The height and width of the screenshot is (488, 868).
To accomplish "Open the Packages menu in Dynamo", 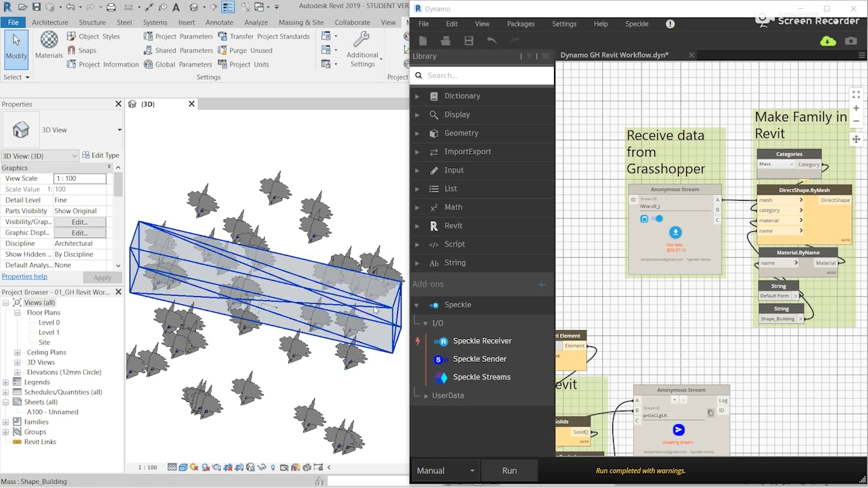I will [520, 24].
